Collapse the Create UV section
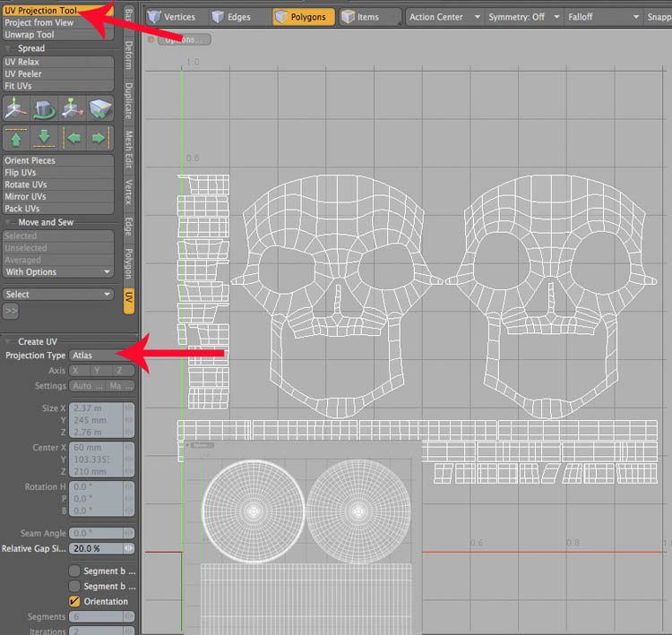The height and width of the screenshot is (635, 672). (8, 341)
